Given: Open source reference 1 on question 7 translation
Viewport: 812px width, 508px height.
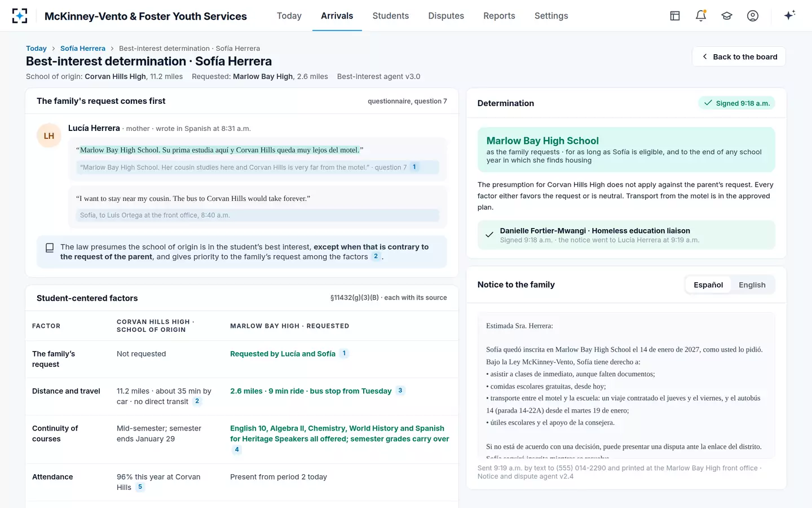Looking at the screenshot, I should (x=414, y=167).
